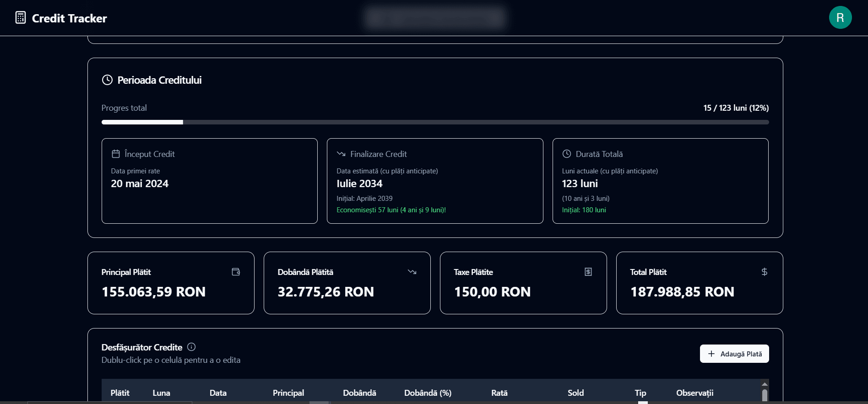Click the Credit Tracker title link
The width and height of the screenshot is (868, 404).
[x=69, y=18]
